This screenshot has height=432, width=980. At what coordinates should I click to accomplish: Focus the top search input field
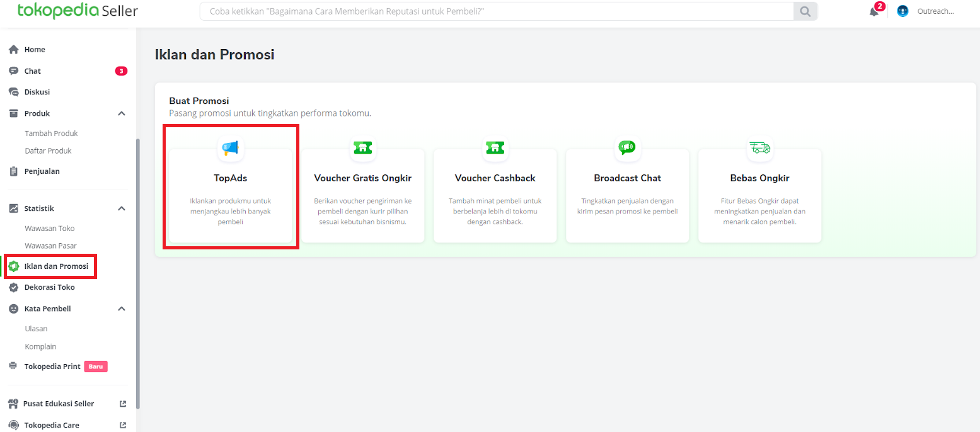[497, 11]
